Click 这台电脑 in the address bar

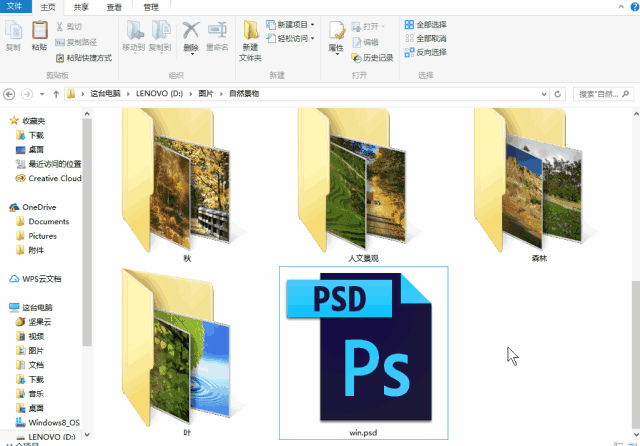click(x=105, y=93)
